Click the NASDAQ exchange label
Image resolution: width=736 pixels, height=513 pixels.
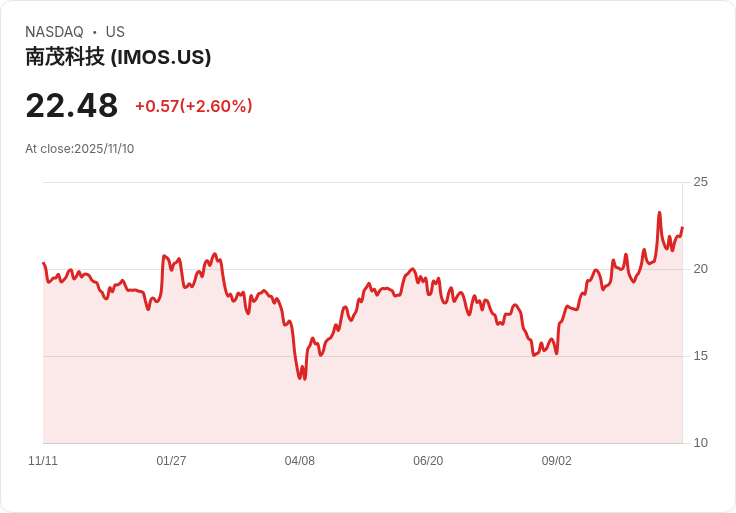[x=54, y=32]
